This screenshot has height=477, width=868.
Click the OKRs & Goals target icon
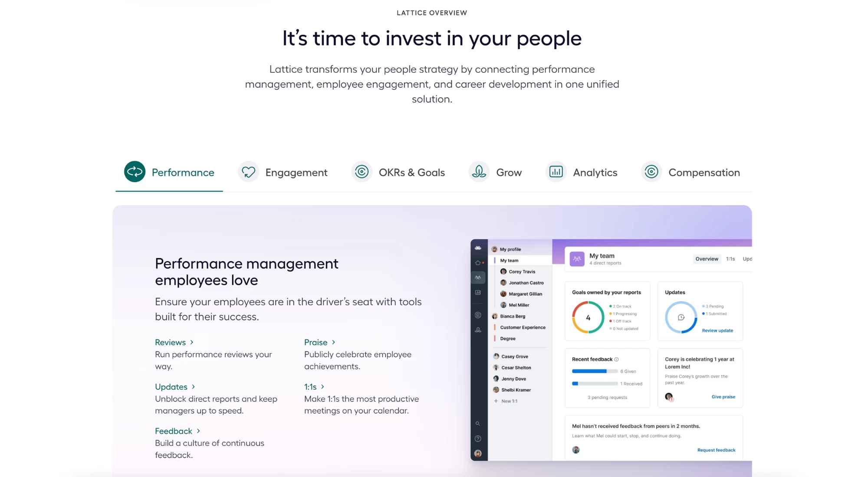point(361,172)
